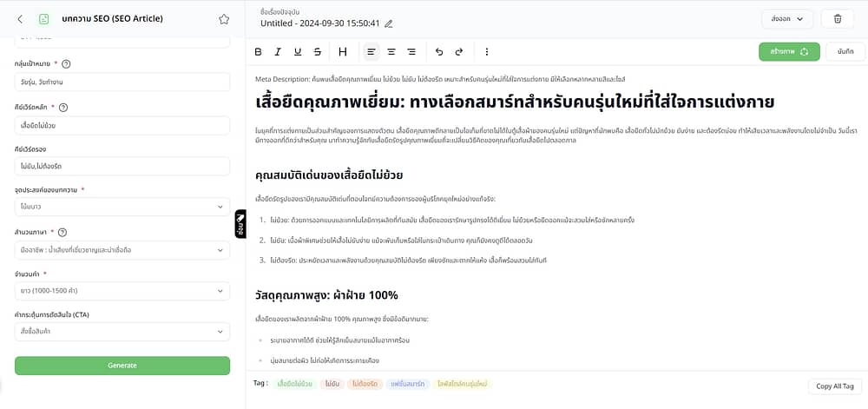Toggle underline formatting

click(x=298, y=52)
